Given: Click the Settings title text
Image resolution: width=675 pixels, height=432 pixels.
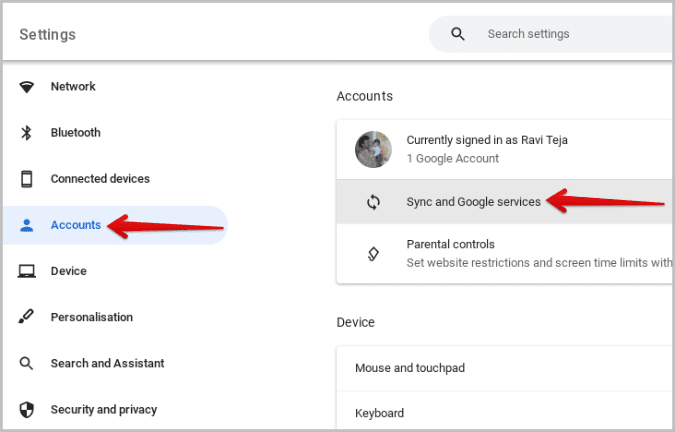Looking at the screenshot, I should pos(48,34).
